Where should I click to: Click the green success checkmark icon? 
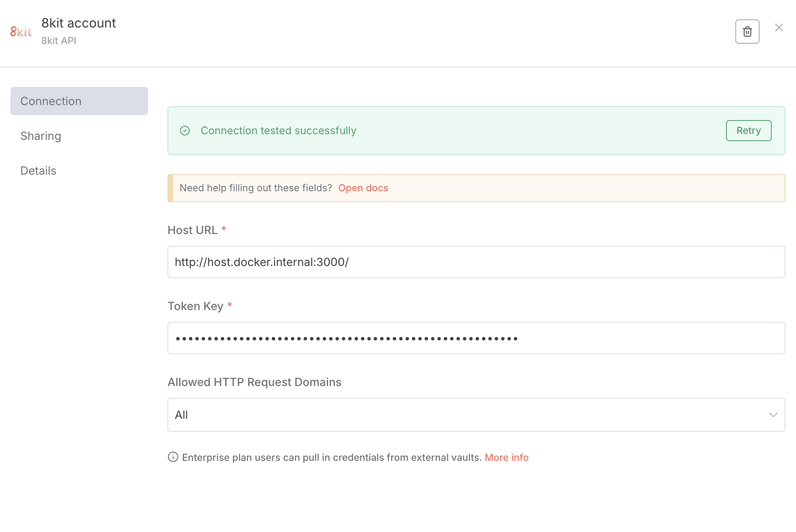pos(185,131)
